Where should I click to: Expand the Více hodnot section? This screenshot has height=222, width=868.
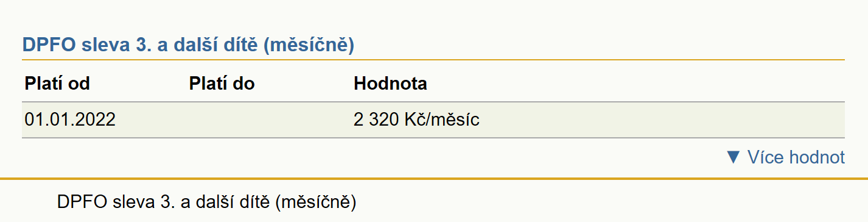point(786,157)
